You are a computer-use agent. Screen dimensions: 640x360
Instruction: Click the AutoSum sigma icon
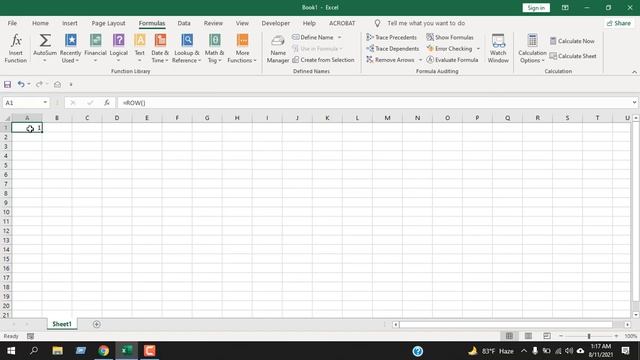coord(45,40)
